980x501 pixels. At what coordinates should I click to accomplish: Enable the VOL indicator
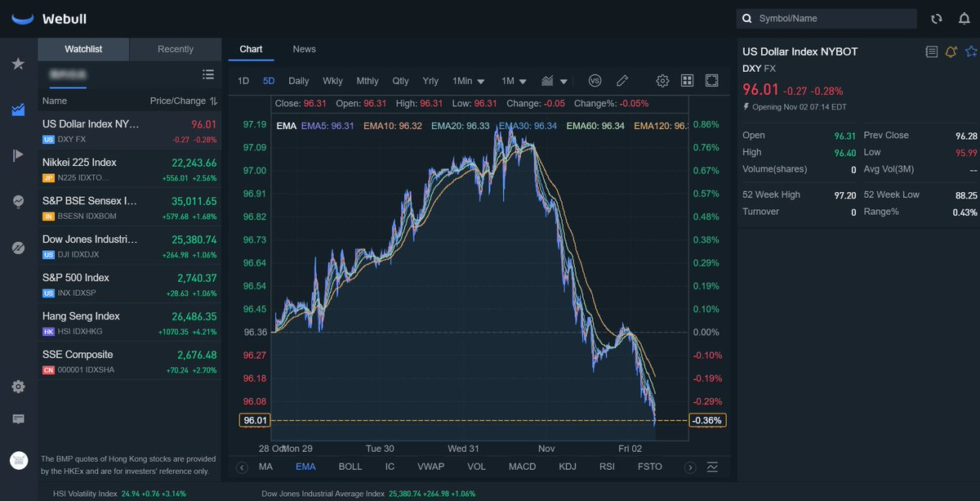[x=476, y=467]
